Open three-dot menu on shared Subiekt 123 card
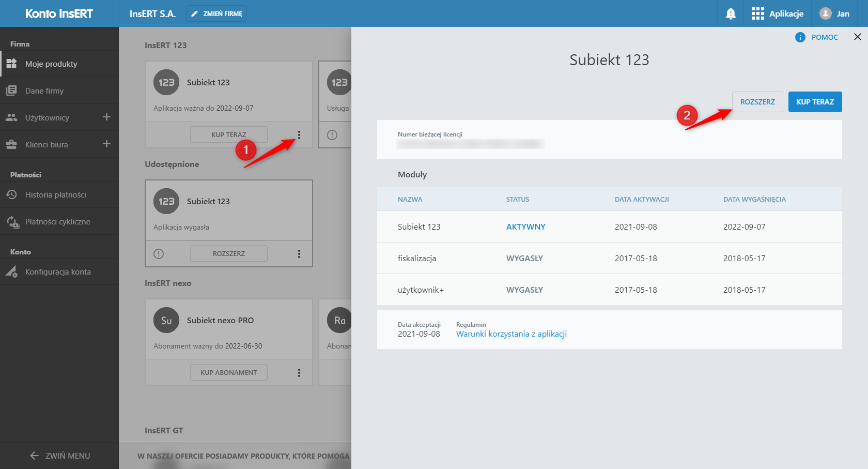 pos(299,253)
